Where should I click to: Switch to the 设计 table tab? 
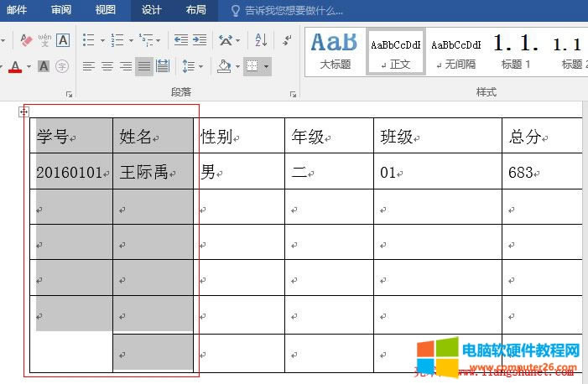click(152, 10)
